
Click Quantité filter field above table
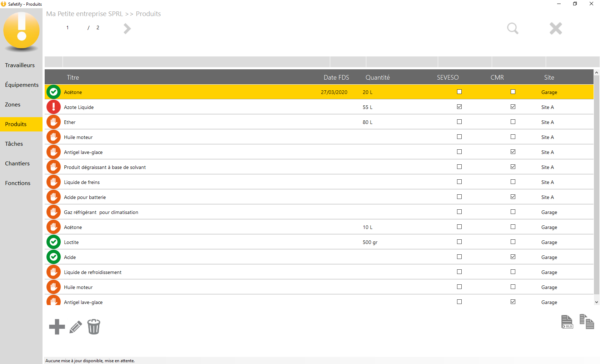(x=402, y=62)
